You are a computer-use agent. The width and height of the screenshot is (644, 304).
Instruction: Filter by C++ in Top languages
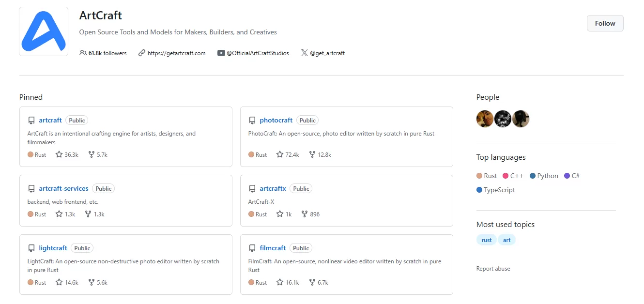click(513, 176)
